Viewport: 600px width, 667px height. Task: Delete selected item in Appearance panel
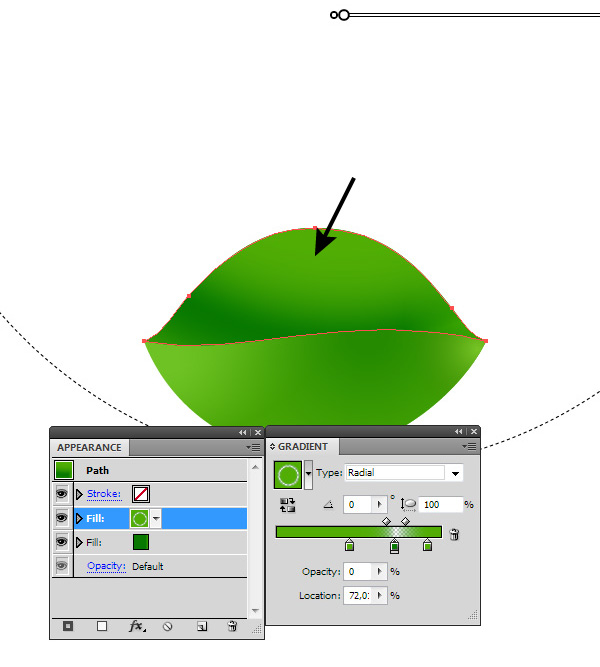pyautogui.click(x=232, y=627)
